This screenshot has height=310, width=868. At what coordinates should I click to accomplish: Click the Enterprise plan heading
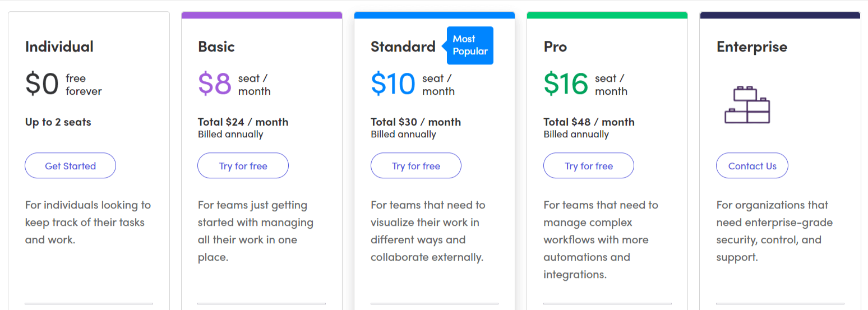pyautogui.click(x=752, y=47)
